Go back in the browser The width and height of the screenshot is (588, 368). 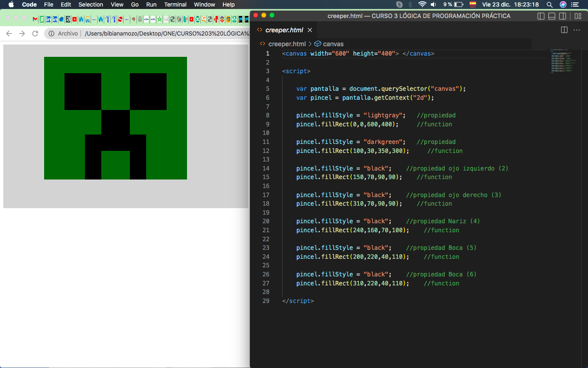tap(9, 34)
